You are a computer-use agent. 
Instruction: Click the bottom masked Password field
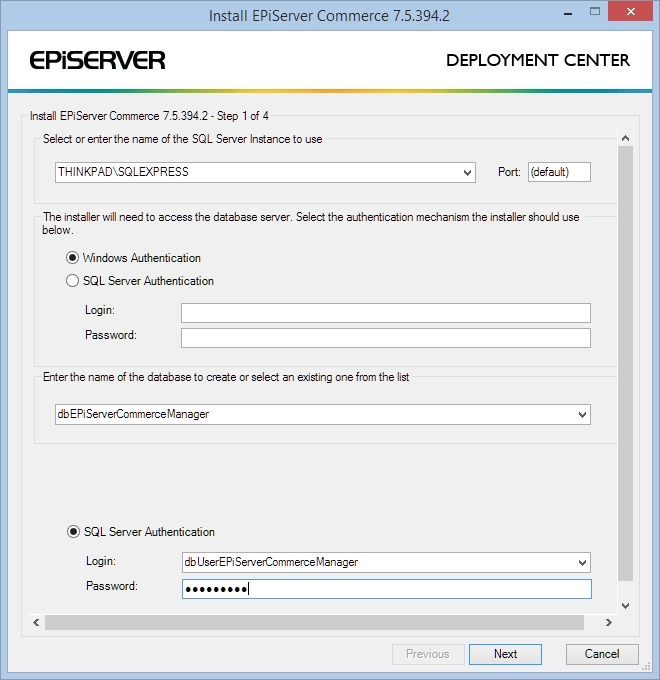coord(385,589)
